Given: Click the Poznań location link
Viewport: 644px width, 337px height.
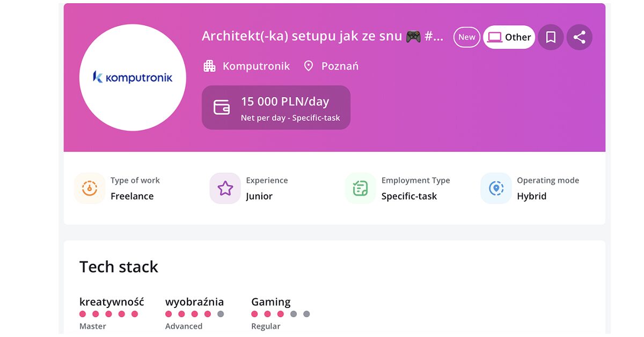Looking at the screenshot, I should coord(340,66).
